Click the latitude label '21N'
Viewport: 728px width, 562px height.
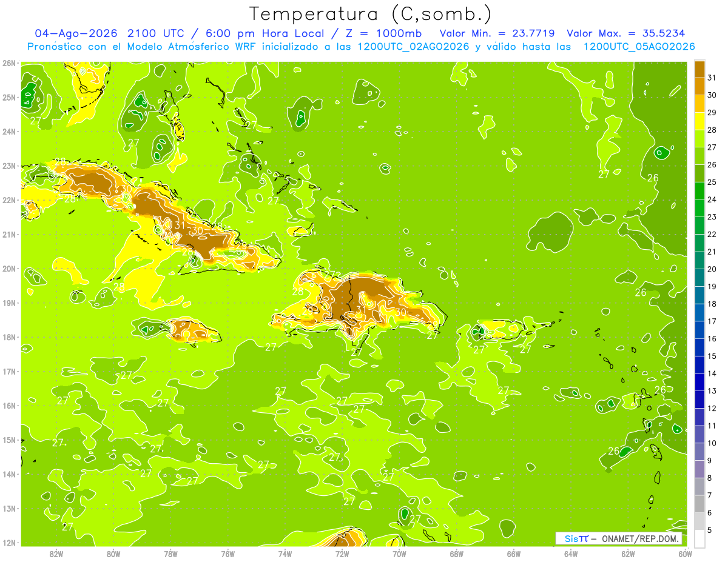point(9,234)
